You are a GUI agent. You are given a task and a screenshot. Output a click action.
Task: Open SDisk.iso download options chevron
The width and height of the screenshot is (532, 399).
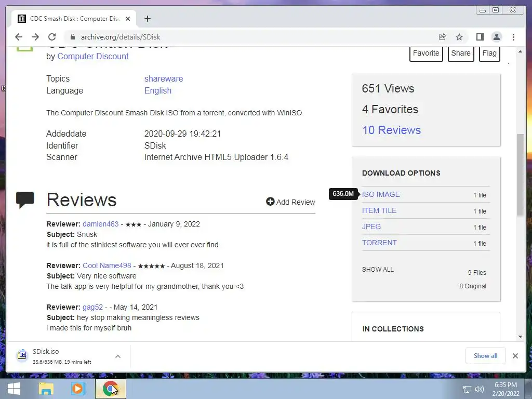[118, 356]
